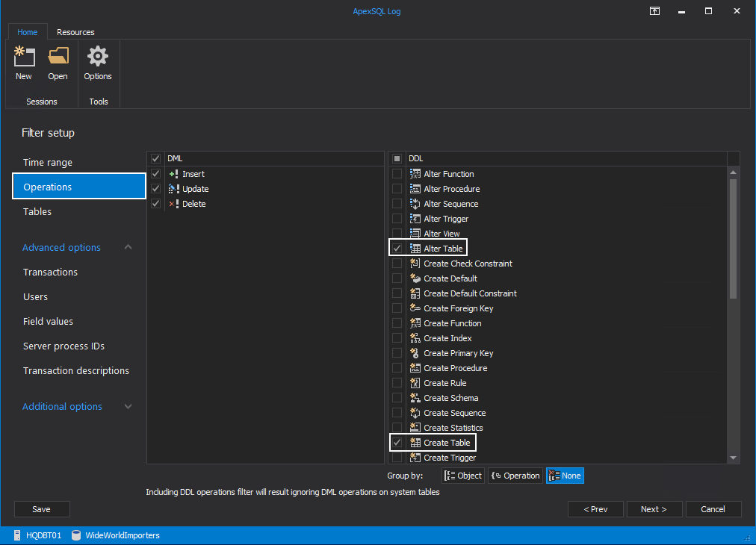Click the Alter Function icon
The image size is (756, 545).
[415, 174]
